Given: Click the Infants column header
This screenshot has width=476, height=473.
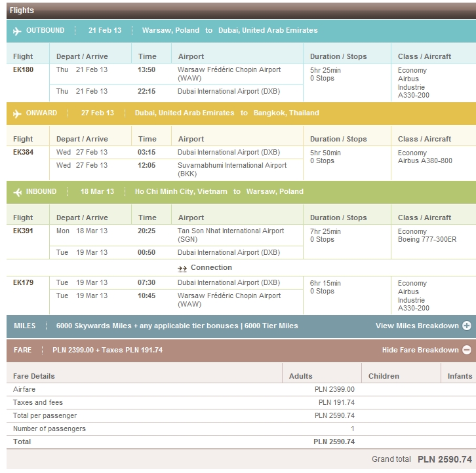Looking at the screenshot, I should (460, 376).
